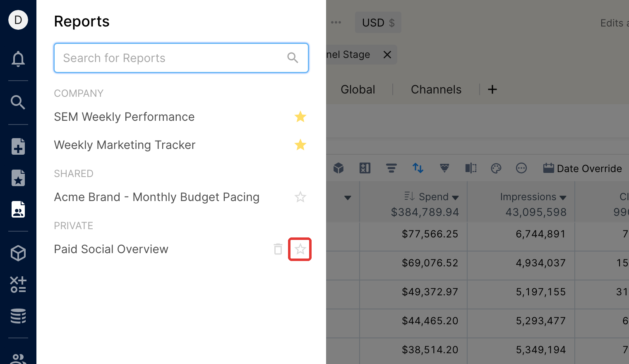Open the database stack icon in sidebar

(18, 316)
